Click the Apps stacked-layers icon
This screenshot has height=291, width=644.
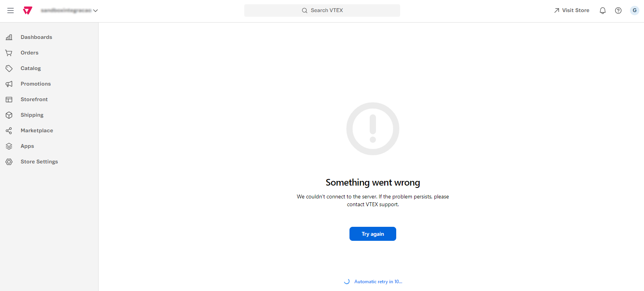[x=9, y=146]
